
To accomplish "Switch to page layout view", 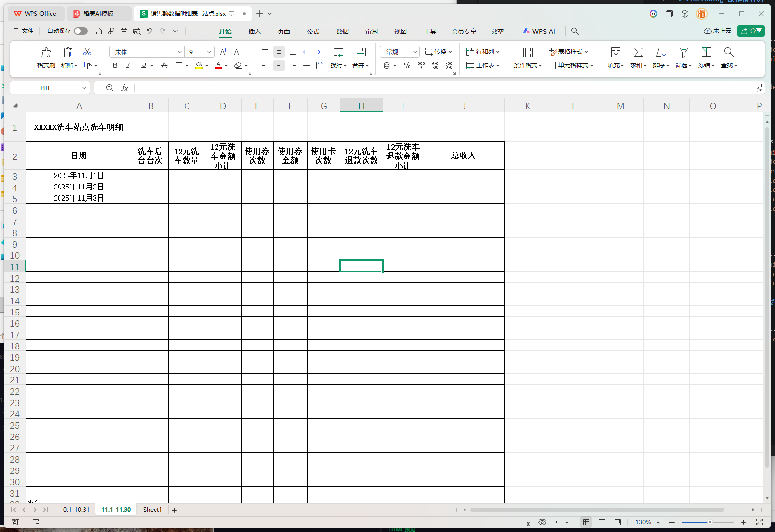I will click(602, 522).
